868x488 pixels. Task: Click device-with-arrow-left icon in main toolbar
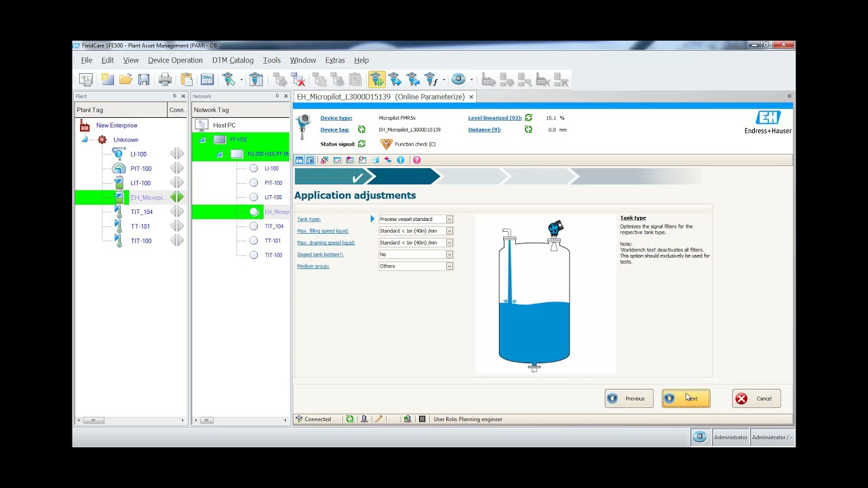tap(412, 79)
